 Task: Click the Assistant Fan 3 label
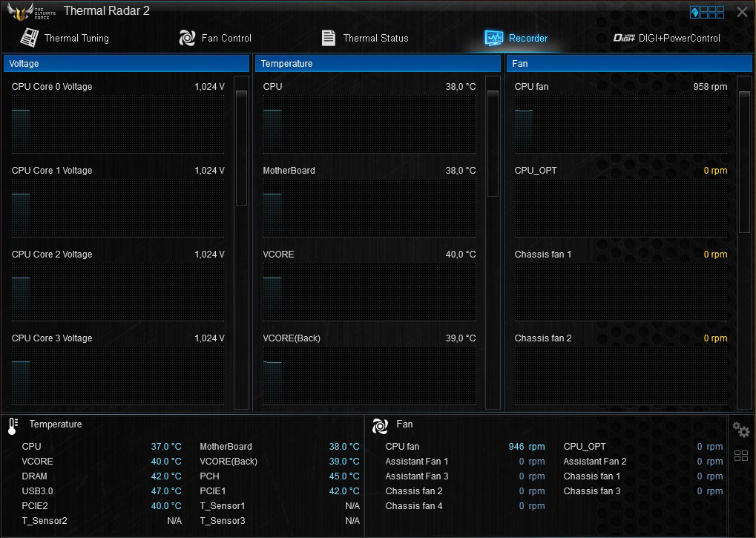click(416, 476)
